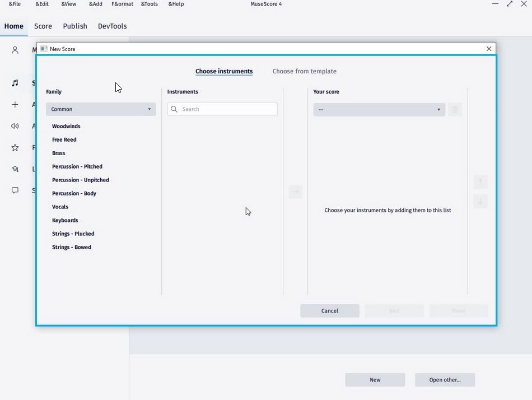Viewport: 532px width, 400px height.
Task: Click the move-down arrow in Your score panel
Action: (x=480, y=201)
